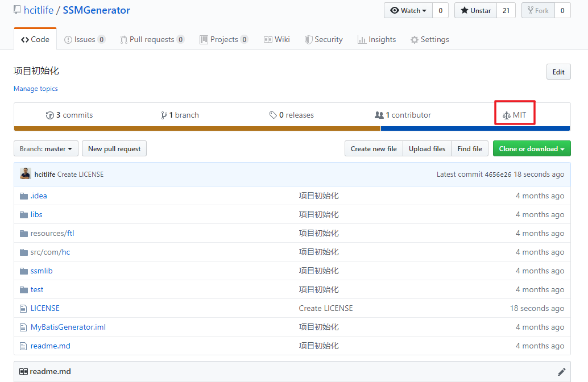The height and width of the screenshot is (382, 588).
Task: Click the folder icon beside .idea
Action: click(24, 196)
